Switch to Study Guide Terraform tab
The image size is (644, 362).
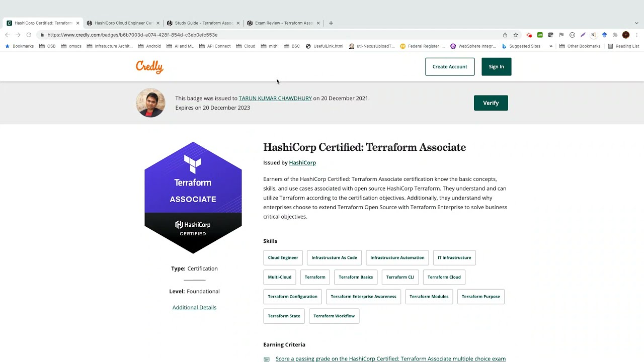[203, 23]
